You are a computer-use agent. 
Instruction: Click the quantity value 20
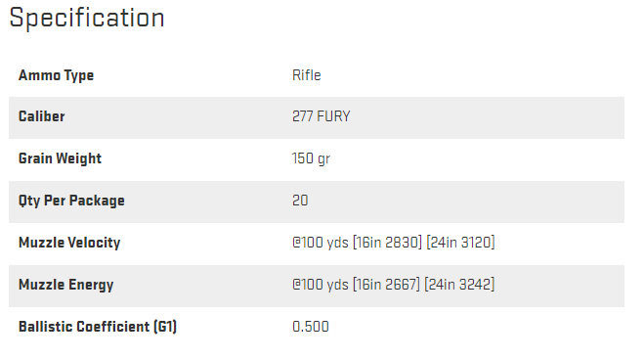click(300, 201)
